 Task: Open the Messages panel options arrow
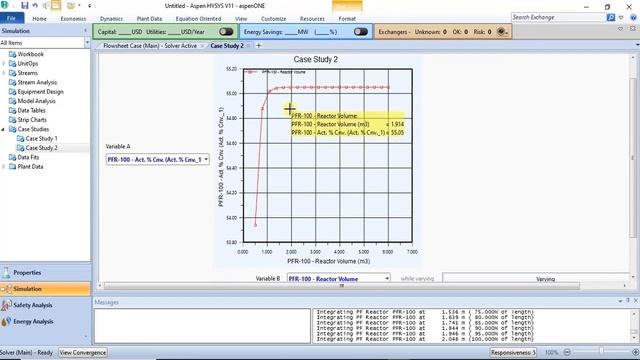coord(620,301)
